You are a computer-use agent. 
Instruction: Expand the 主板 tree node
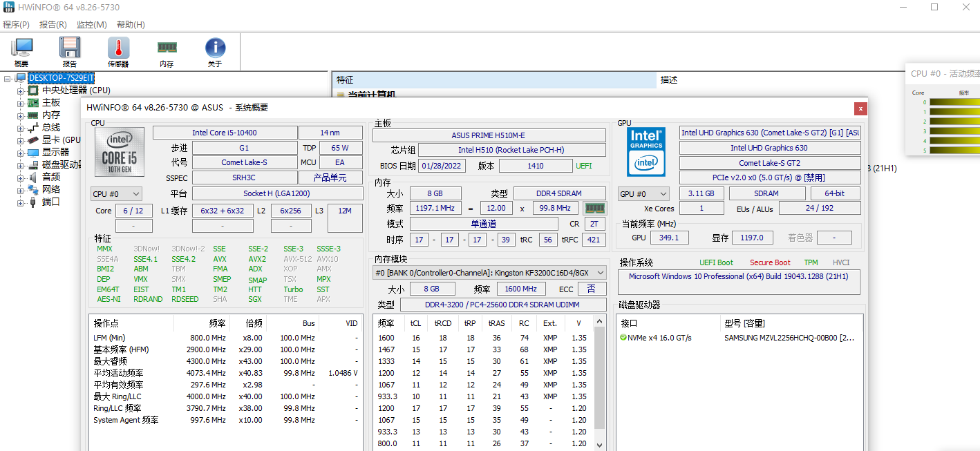coord(20,103)
